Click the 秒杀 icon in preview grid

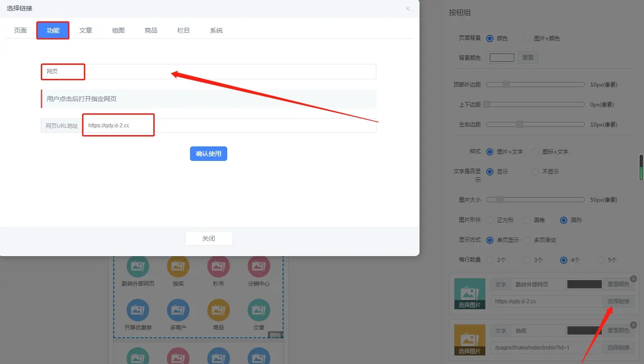pos(218,267)
